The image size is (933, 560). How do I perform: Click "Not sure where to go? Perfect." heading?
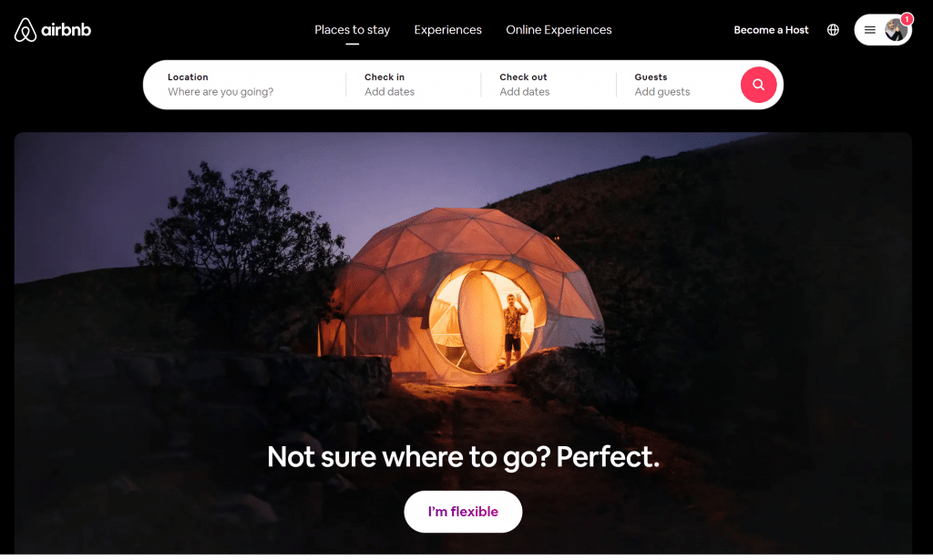pyautogui.click(x=463, y=456)
